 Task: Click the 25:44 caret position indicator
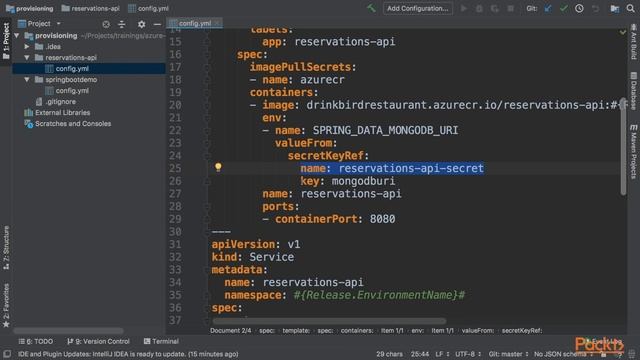click(420, 354)
